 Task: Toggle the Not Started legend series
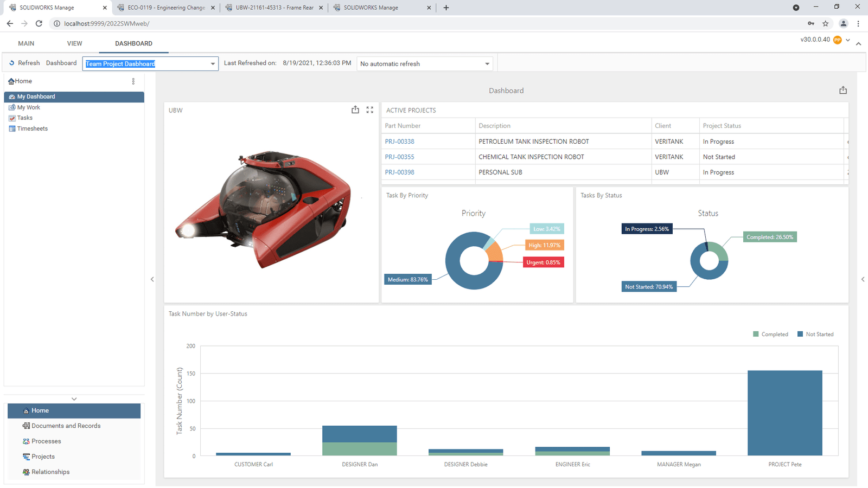coord(815,335)
